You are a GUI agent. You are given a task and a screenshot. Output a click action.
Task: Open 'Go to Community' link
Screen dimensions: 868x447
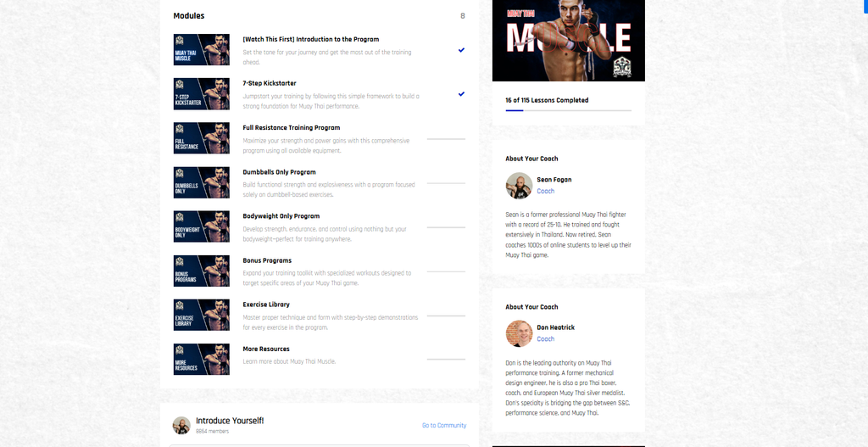[x=444, y=426]
